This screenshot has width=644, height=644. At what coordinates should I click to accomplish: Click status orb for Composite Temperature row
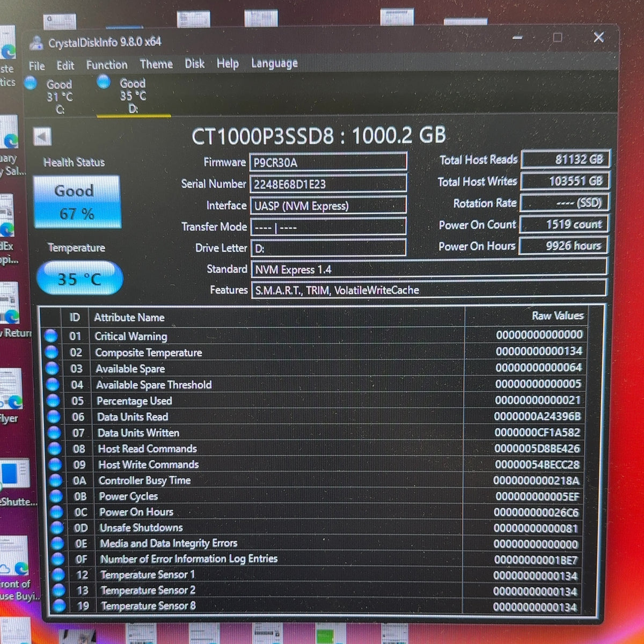(x=51, y=352)
